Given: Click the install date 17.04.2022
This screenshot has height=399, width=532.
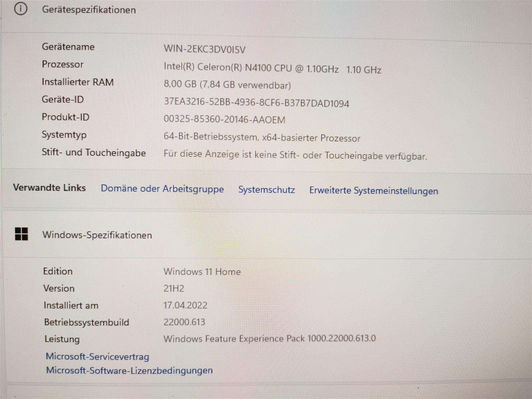Looking at the screenshot, I should (185, 305).
